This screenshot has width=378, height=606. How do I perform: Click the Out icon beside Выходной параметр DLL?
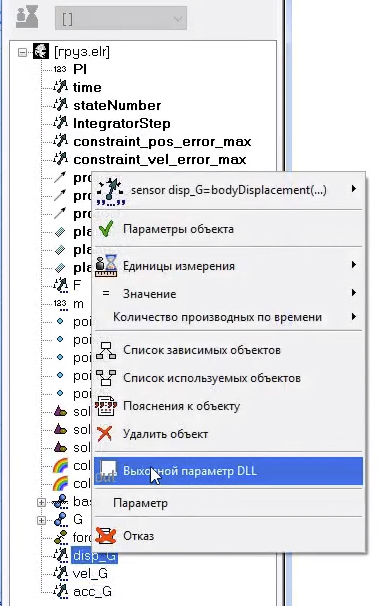click(106, 471)
